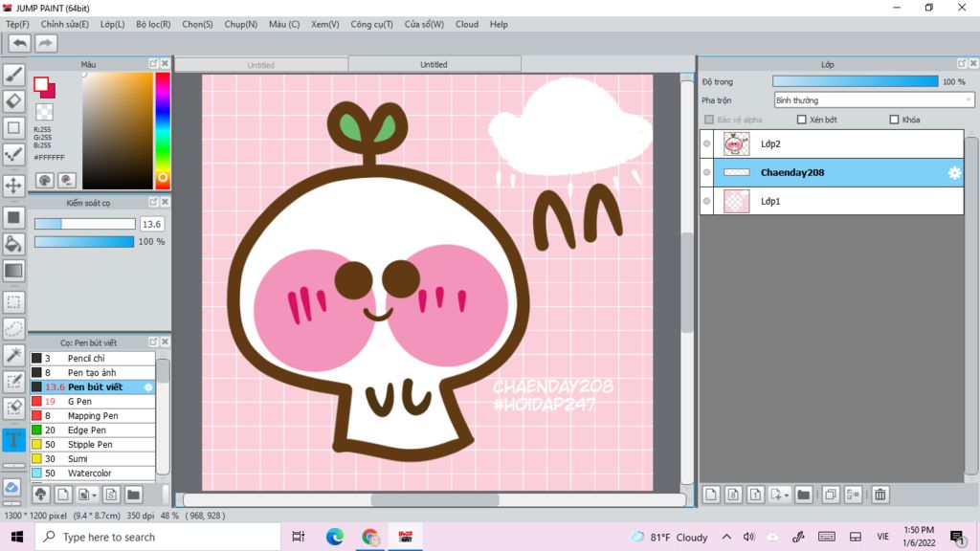Select the selection eraser tool
This screenshot has width=980, height=551.
(13, 408)
